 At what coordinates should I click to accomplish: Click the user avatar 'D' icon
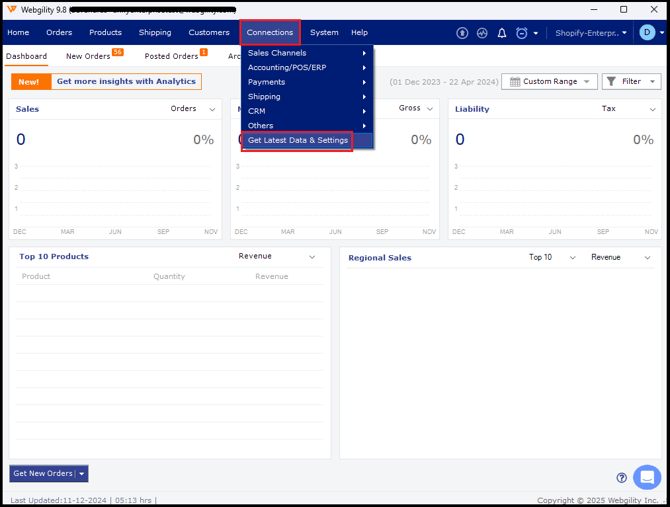(x=647, y=33)
